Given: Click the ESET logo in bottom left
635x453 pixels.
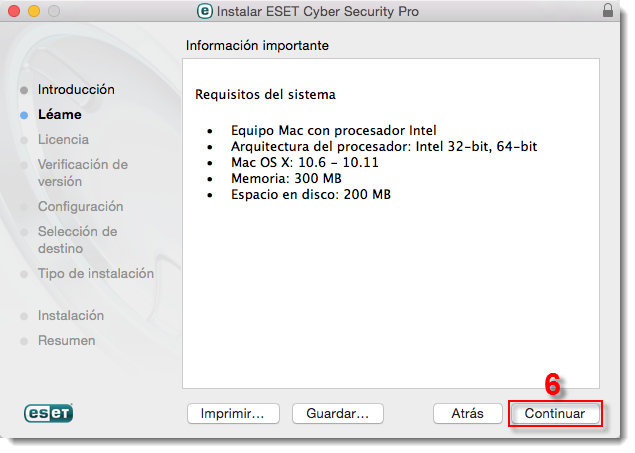Looking at the screenshot, I should pyautogui.click(x=48, y=413).
